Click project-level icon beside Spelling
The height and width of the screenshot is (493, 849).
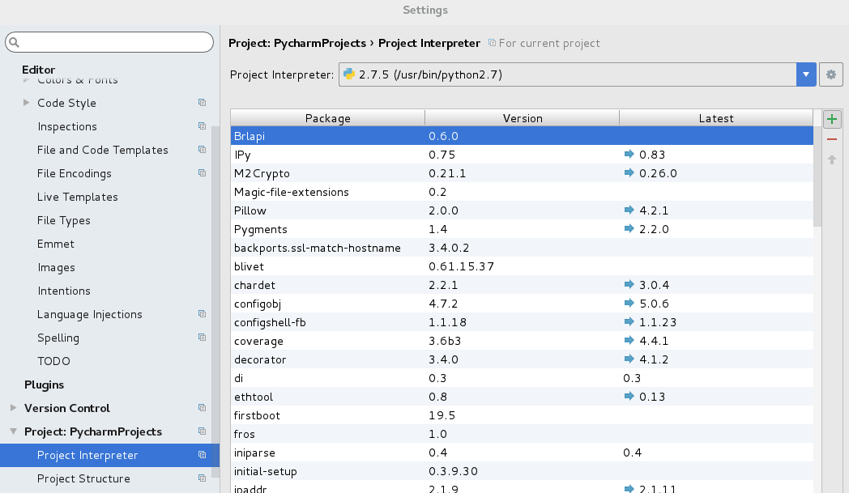pyautogui.click(x=202, y=337)
